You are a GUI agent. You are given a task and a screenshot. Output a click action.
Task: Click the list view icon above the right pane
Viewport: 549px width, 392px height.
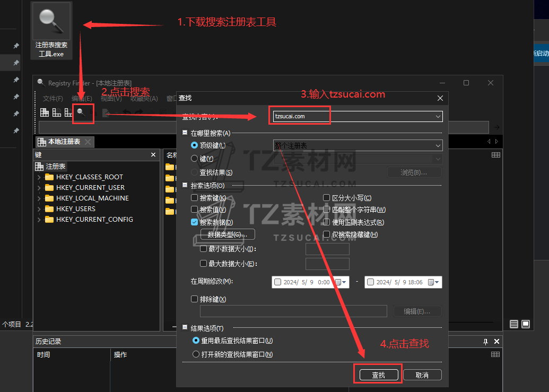[x=496, y=155]
